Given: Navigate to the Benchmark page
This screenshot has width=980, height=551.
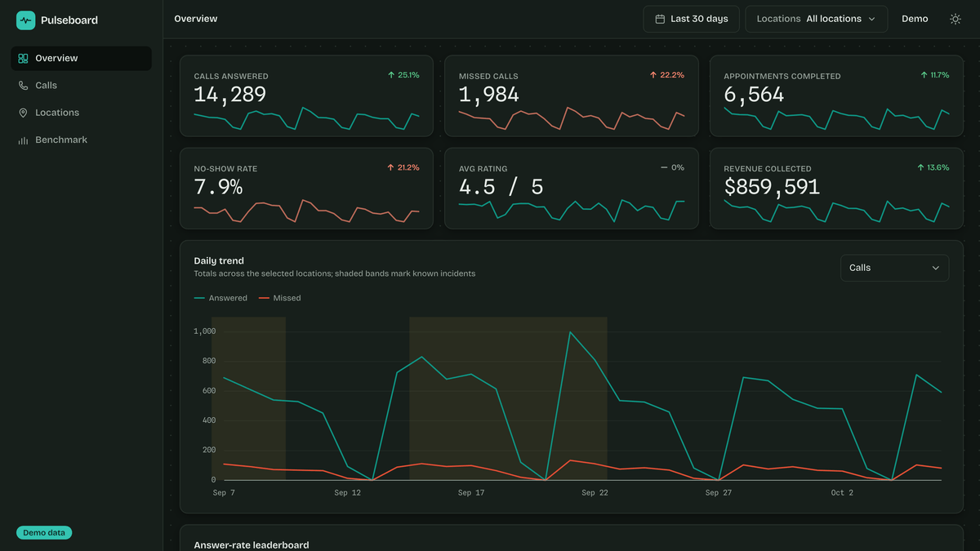Looking at the screenshot, I should click(81, 140).
